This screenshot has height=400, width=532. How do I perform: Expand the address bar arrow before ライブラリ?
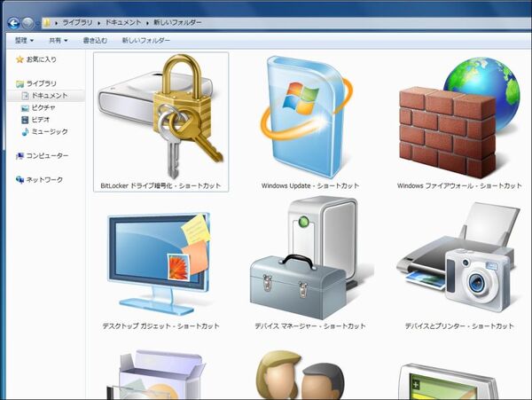click(x=57, y=23)
